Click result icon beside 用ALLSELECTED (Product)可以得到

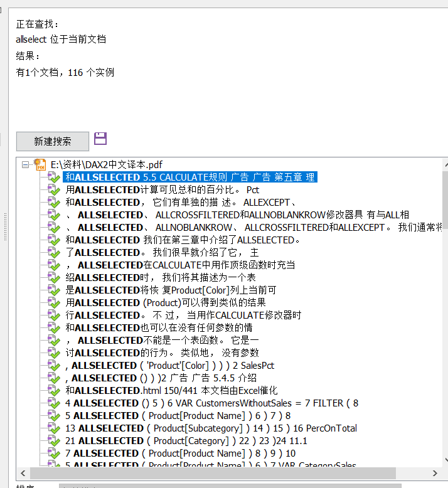[x=54, y=302]
